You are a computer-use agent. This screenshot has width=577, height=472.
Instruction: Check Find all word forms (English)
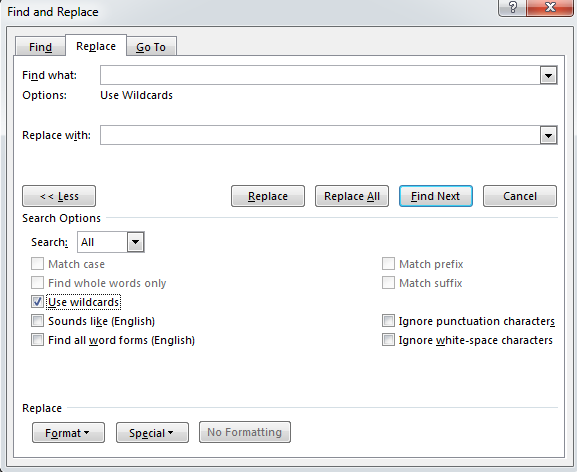click(x=37, y=340)
